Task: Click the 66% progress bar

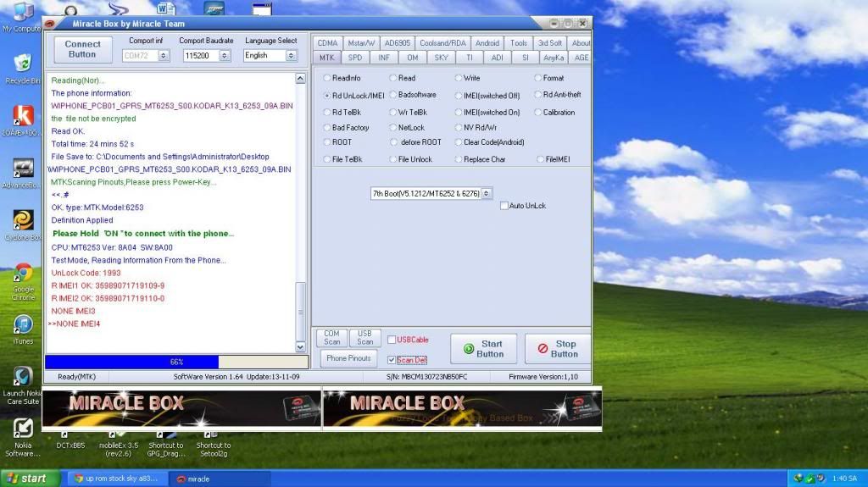Action: point(176,362)
